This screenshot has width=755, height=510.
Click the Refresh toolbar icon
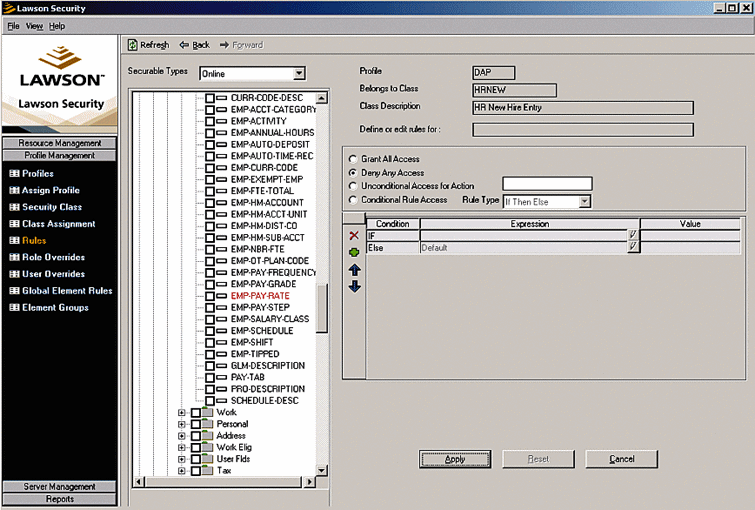(x=132, y=45)
